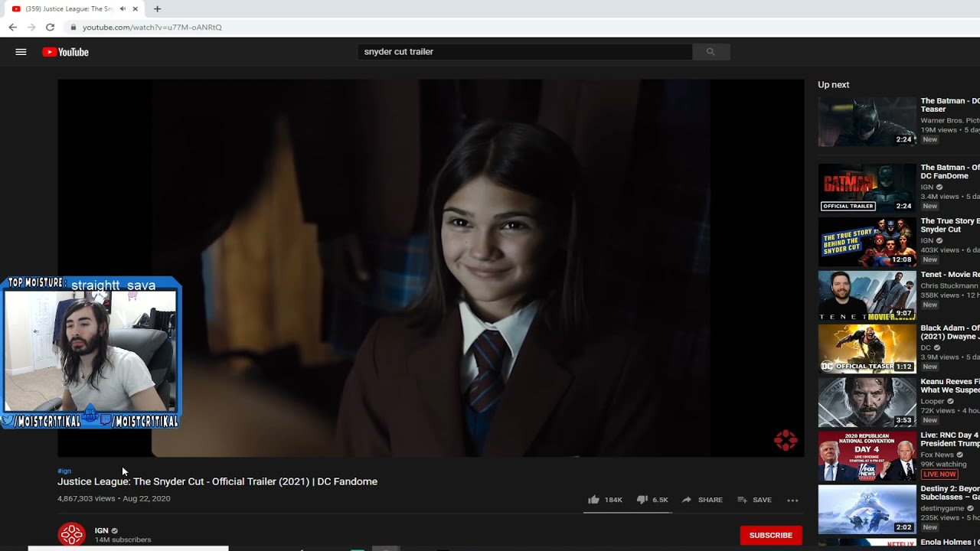Open The Batman DC Teaser thumbnail

pos(867,122)
